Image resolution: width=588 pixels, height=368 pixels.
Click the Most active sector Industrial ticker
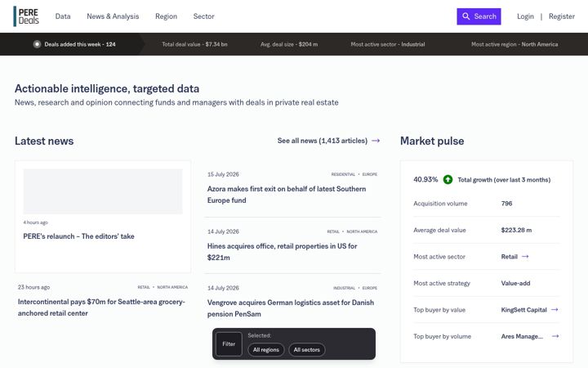click(388, 44)
